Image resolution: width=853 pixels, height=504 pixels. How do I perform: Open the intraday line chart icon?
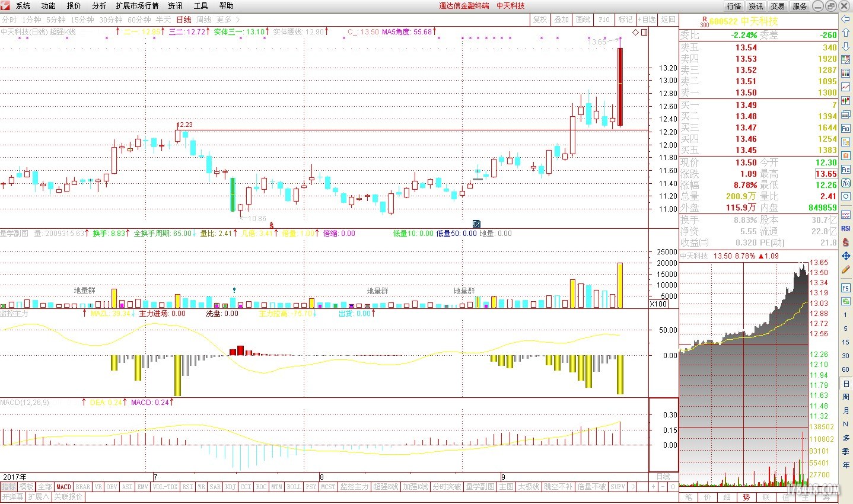[x=846, y=88]
